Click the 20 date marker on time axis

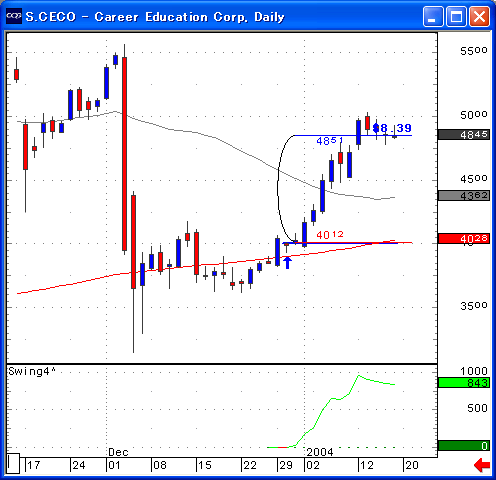click(x=412, y=465)
